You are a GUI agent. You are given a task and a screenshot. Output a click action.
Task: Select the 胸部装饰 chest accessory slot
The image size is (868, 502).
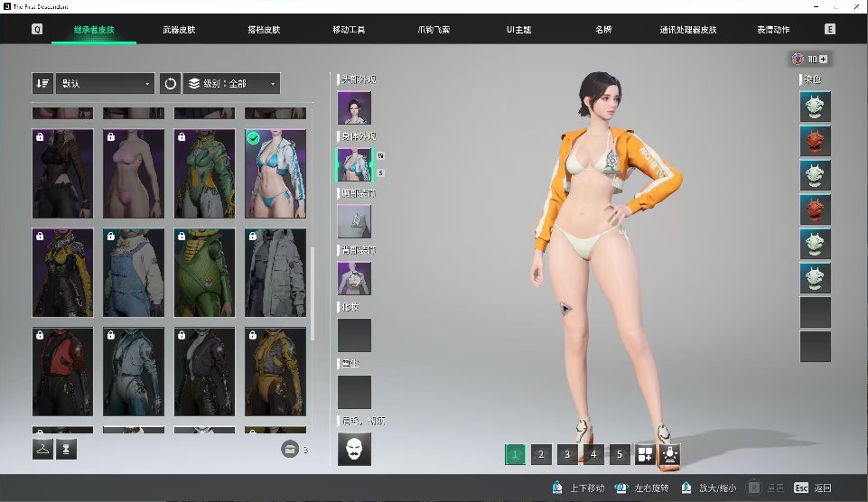354,221
